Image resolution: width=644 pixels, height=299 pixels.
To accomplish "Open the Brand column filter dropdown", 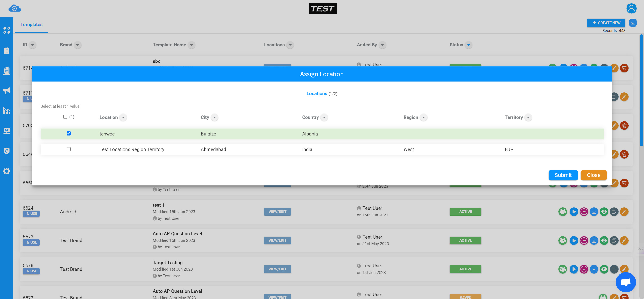I will tap(78, 45).
